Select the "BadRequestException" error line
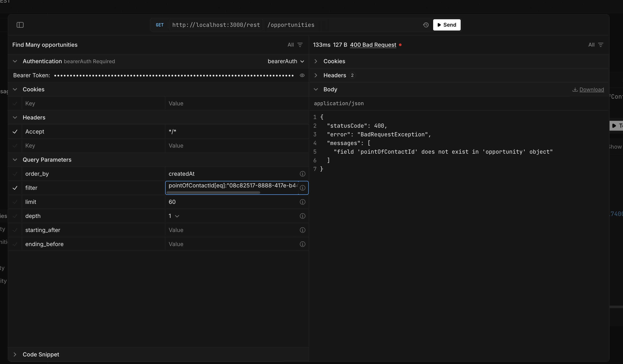The image size is (623, 364). [x=379, y=135]
